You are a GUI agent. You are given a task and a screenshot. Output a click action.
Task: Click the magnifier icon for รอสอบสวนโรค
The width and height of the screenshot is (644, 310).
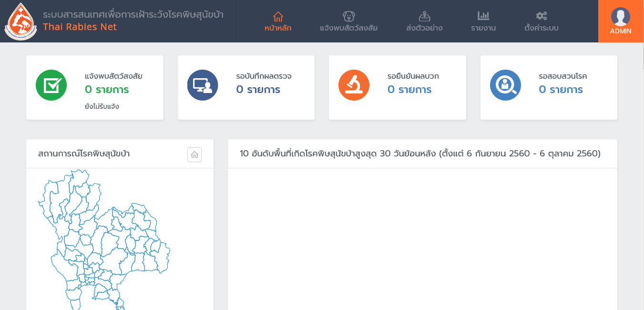505,85
